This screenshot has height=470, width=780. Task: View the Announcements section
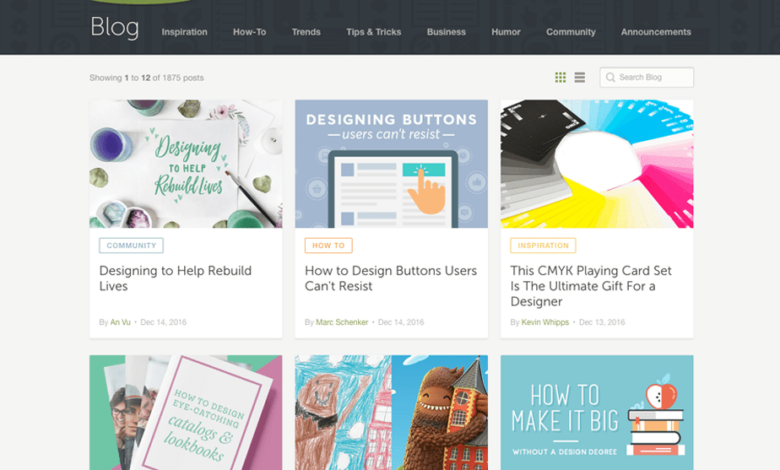(655, 32)
